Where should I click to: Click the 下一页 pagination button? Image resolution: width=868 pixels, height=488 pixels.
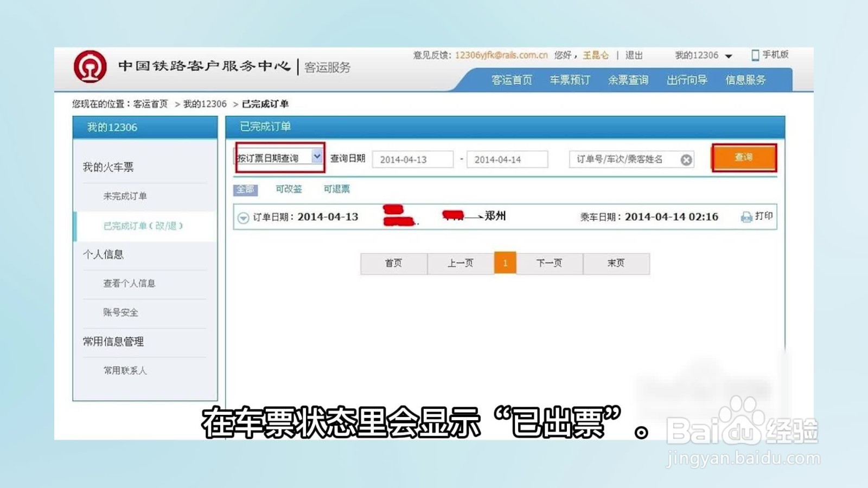(548, 263)
